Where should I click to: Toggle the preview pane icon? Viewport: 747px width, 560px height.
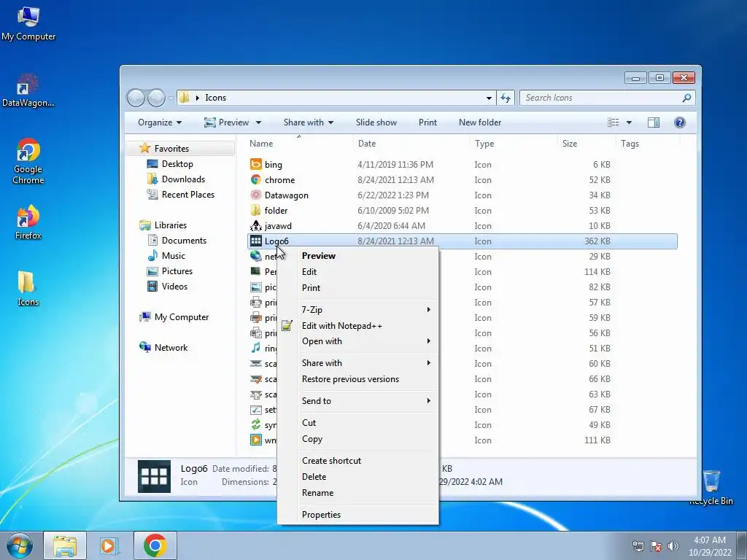(x=654, y=122)
